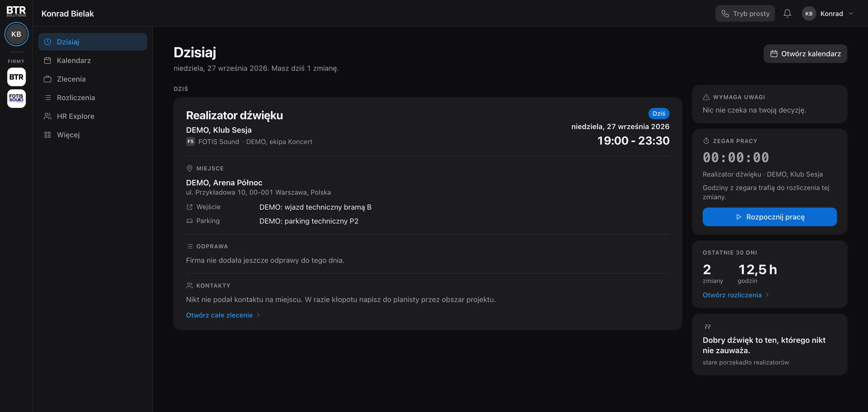The image size is (868, 412).
Task: Click the KB avatar in the top bar
Action: pyautogui.click(x=809, y=13)
